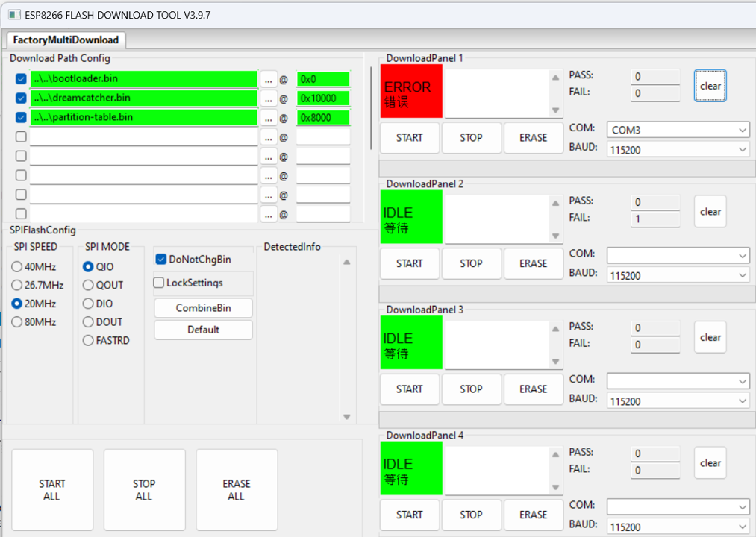Image resolution: width=756 pixels, height=537 pixels.
Task: Click the green IDLE status in DownloadPanel 2
Action: click(411, 217)
